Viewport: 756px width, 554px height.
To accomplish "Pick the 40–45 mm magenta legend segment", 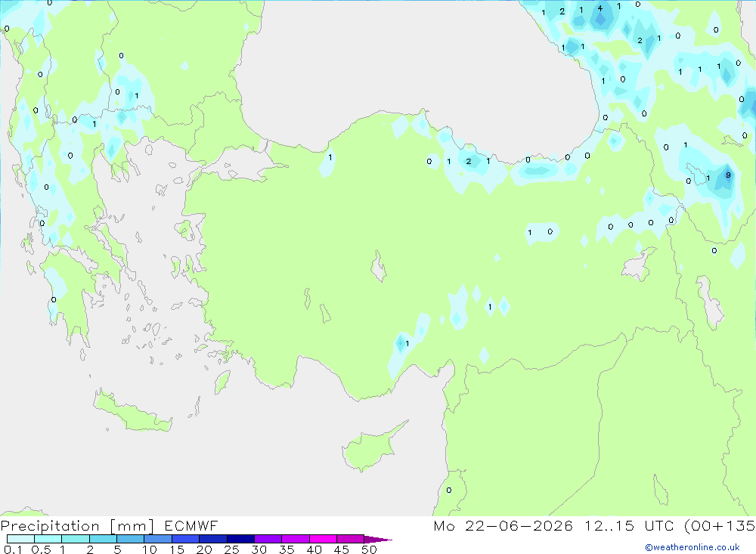I will (x=323, y=539).
